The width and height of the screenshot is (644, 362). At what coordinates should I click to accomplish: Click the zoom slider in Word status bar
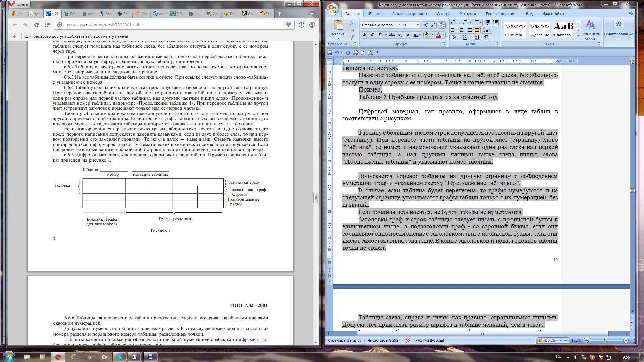point(606,340)
